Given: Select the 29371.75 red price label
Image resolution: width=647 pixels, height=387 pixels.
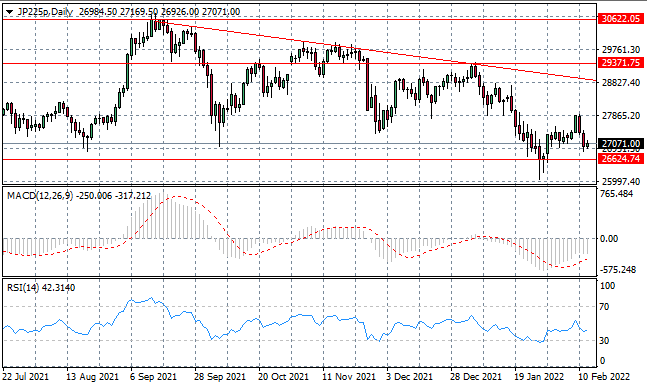Looking at the screenshot, I should pos(621,63).
